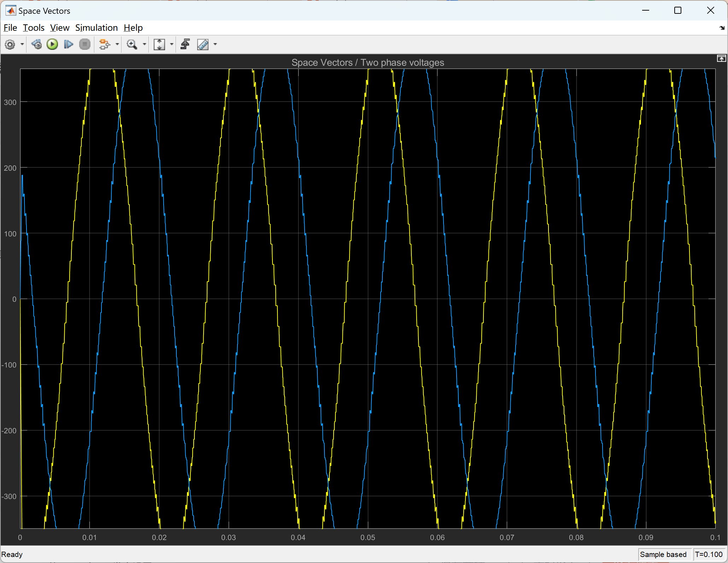Expand the dropdown beside axis scaling icon

(x=172, y=45)
